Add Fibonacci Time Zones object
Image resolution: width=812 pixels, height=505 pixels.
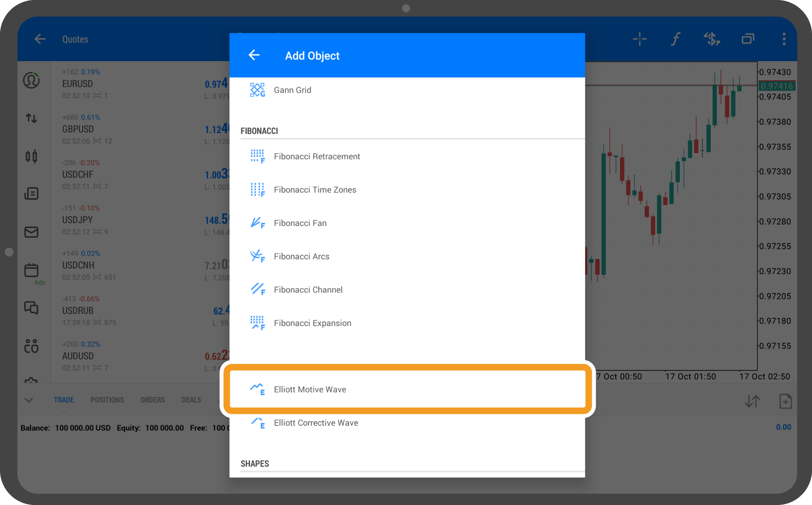pos(314,190)
